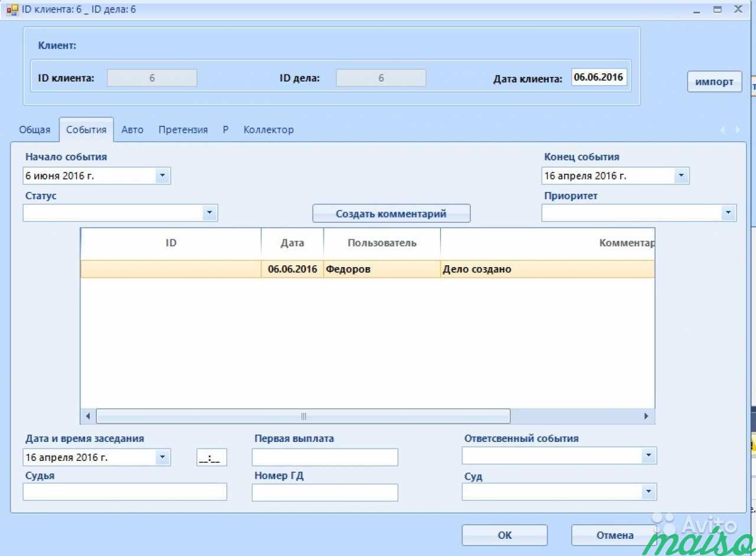This screenshot has height=556, width=756.
Task: Click the ID дела field
Action: click(x=381, y=78)
